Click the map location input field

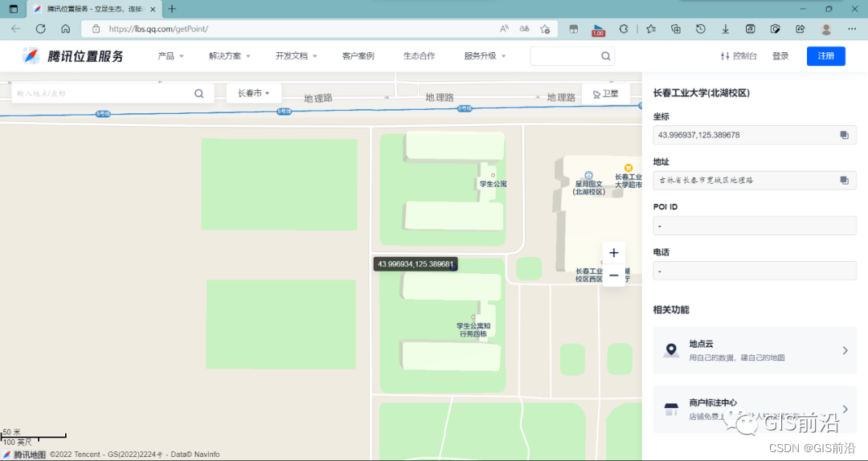click(102, 93)
